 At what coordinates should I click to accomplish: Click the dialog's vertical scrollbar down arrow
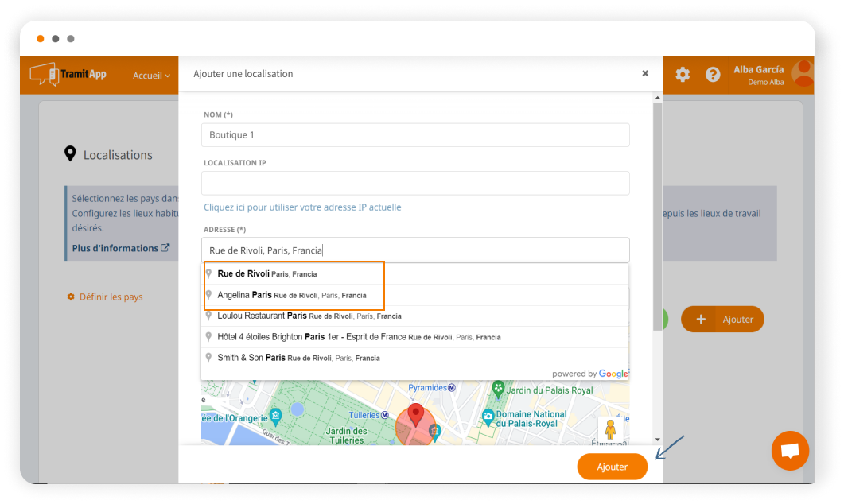coord(657,439)
